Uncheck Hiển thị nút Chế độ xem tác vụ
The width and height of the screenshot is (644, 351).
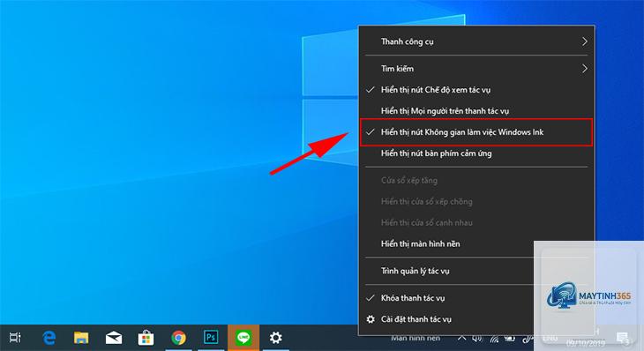(476, 89)
